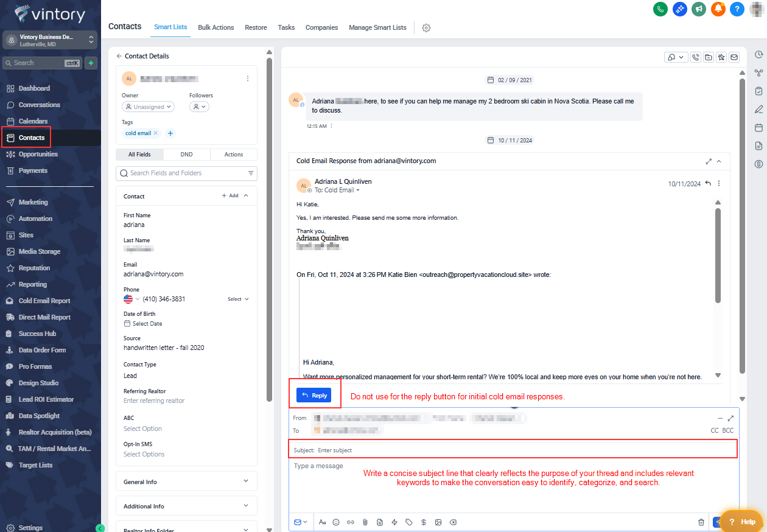The image size is (767, 532).
Task: Open the Contacts settings gear icon
Action: click(426, 28)
